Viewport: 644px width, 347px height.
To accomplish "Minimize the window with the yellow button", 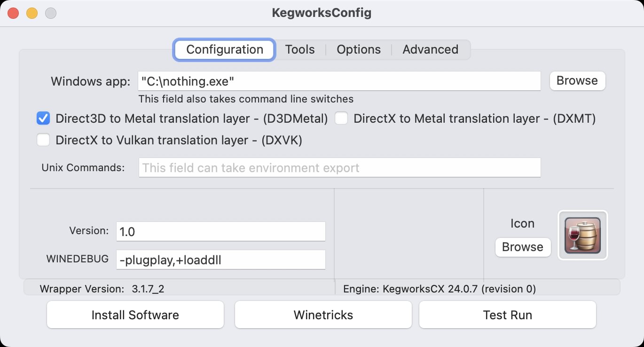I will coord(32,13).
